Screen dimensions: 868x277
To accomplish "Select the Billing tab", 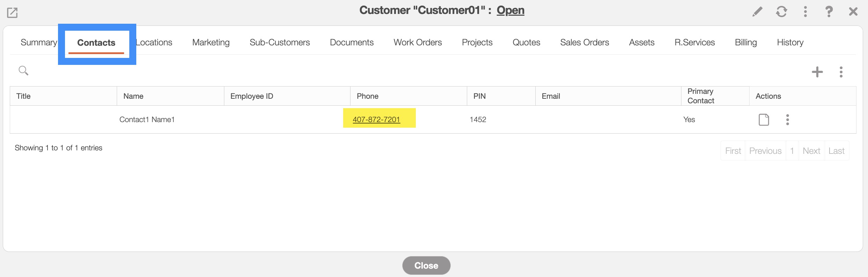I will [746, 43].
